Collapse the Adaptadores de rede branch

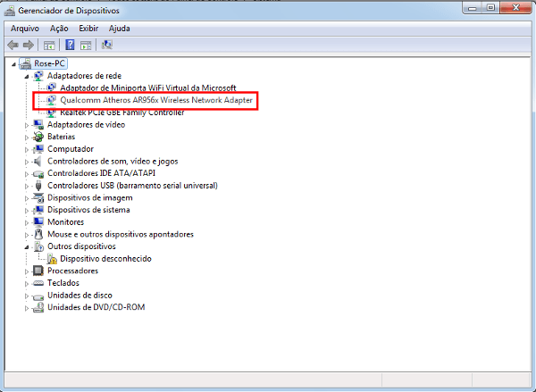pos(27,76)
